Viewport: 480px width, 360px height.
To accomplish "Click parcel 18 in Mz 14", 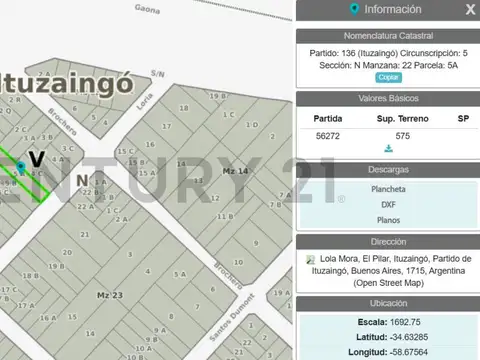I will [x=184, y=108].
